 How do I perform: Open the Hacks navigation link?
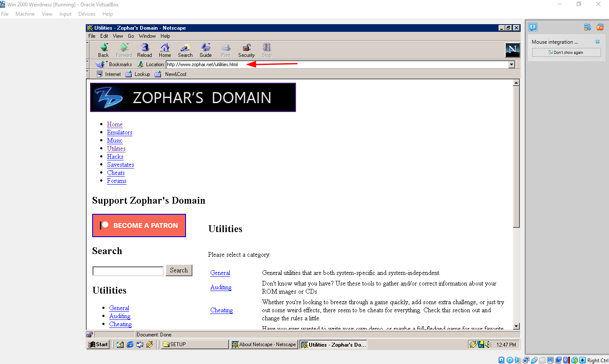[x=115, y=157]
